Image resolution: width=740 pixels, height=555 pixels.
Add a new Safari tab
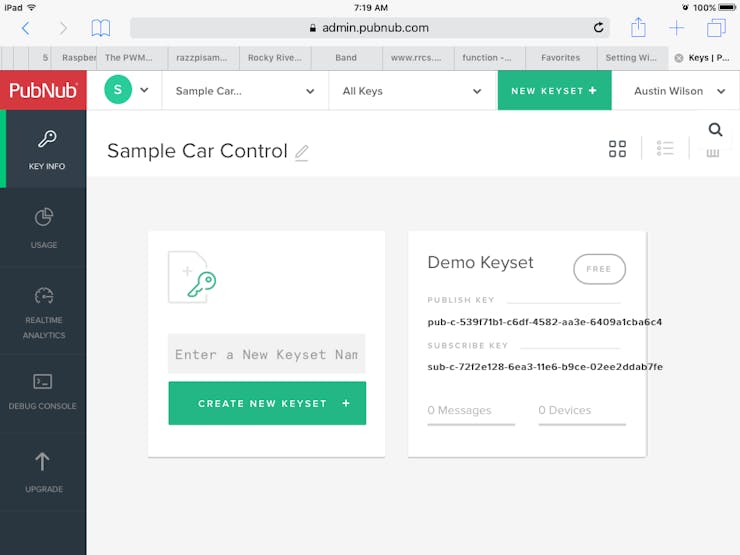[676, 28]
